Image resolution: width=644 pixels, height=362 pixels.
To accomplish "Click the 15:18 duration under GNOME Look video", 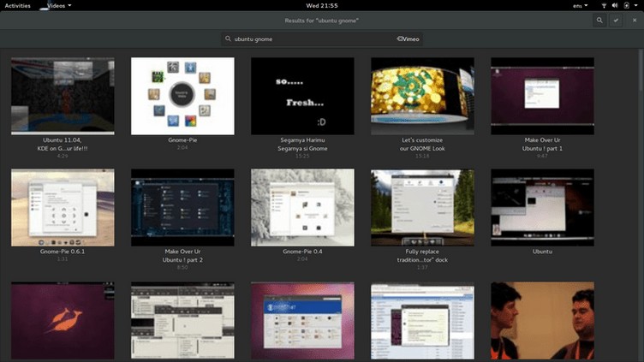I will (x=422, y=156).
